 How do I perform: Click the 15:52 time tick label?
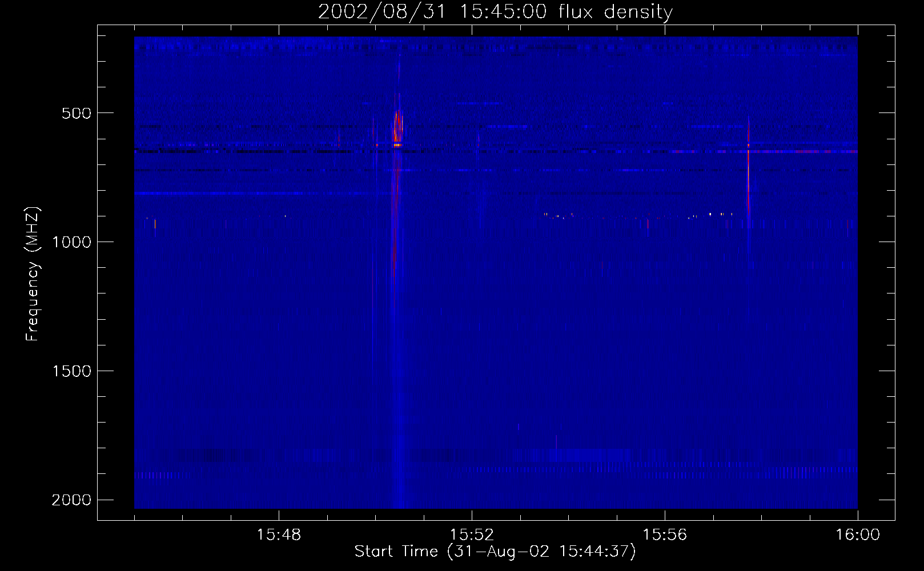coord(472,535)
